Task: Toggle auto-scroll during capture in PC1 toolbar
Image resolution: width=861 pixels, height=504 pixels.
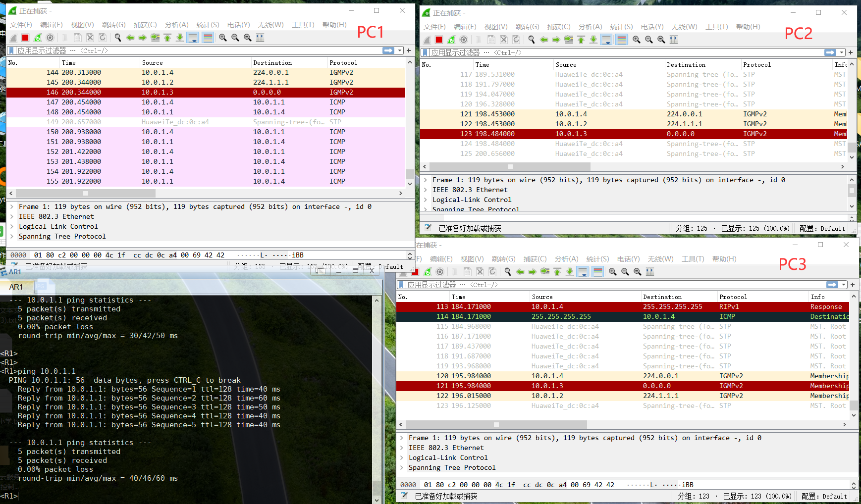Action: coord(192,38)
